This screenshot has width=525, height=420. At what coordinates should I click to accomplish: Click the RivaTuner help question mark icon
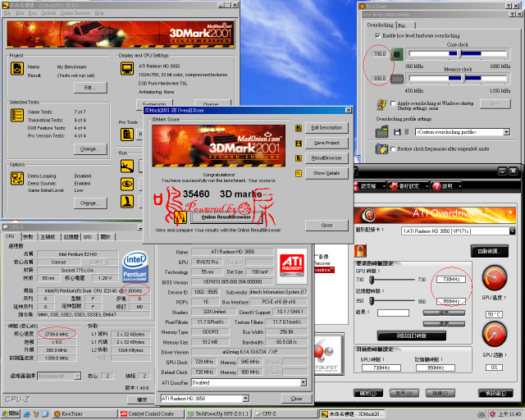click(509, 6)
